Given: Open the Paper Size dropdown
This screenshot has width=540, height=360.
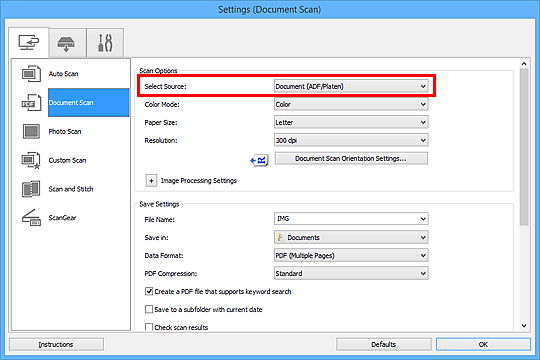Looking at the screenshot, I should click(351, 122).
